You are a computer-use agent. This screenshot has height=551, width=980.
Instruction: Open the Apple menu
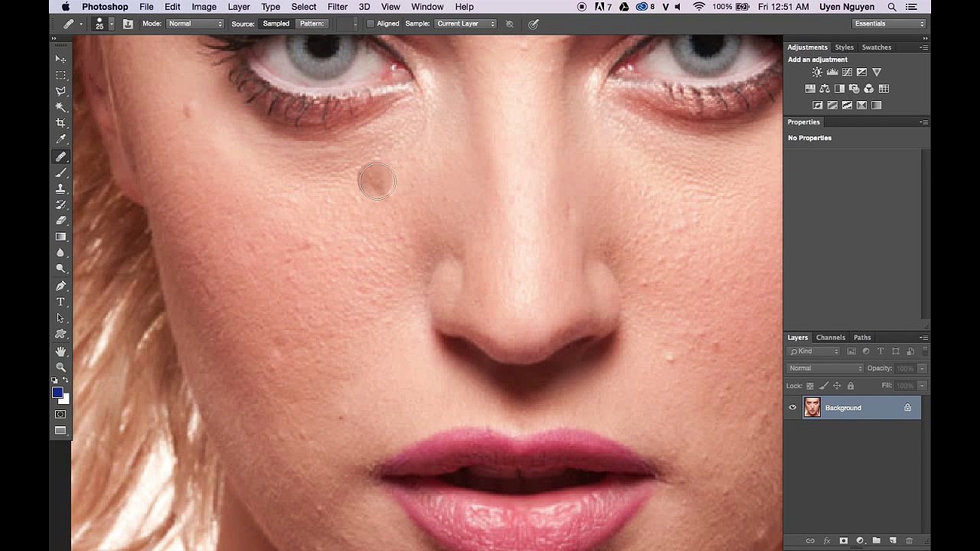coord(66,7)
